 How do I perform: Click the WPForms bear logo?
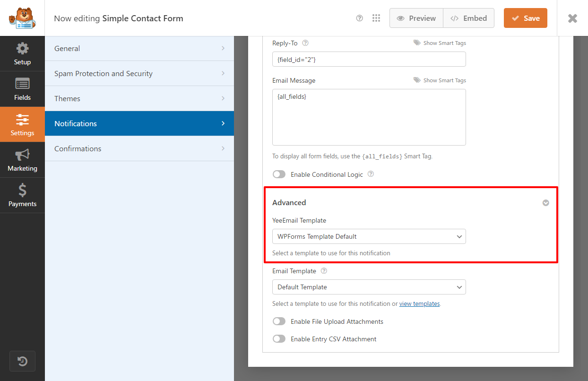[x=22, y=18]
